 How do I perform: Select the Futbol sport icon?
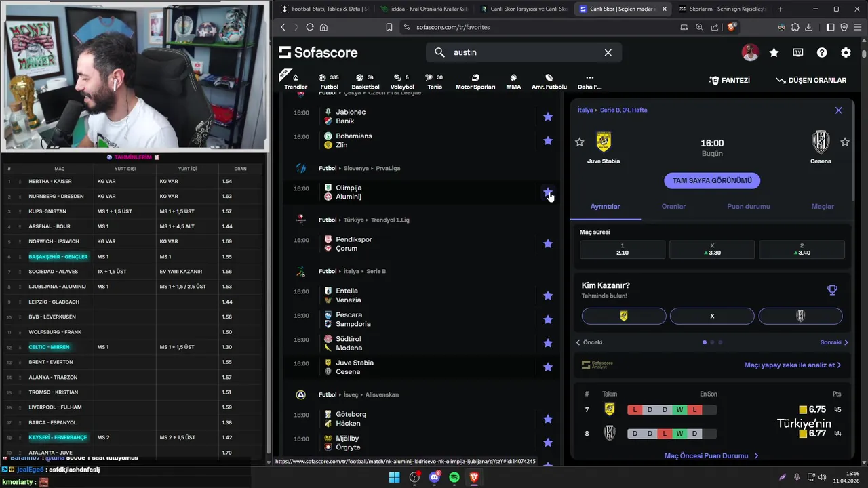[329, 81]
